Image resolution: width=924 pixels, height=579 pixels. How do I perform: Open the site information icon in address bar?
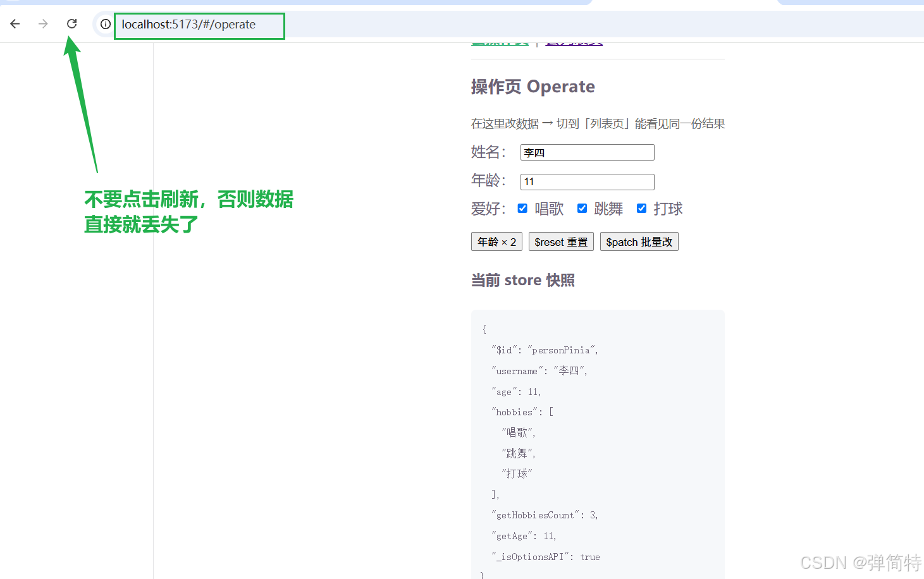[106, 25]
